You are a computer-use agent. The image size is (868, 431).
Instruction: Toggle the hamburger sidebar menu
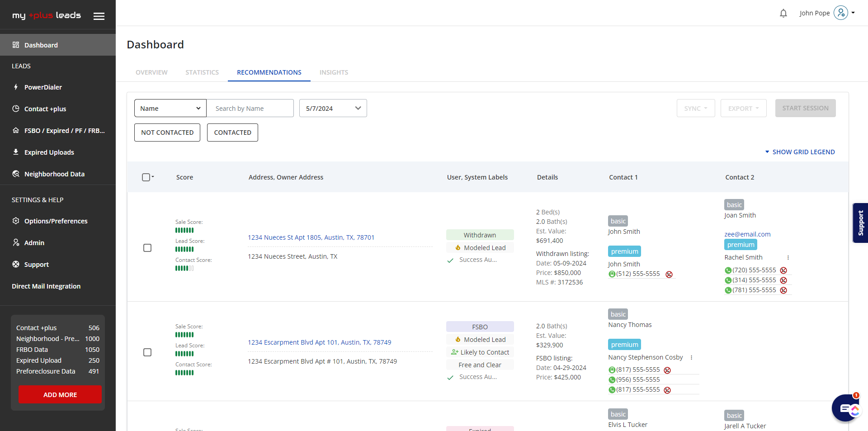pyautogui.click(x=99, y=16)
